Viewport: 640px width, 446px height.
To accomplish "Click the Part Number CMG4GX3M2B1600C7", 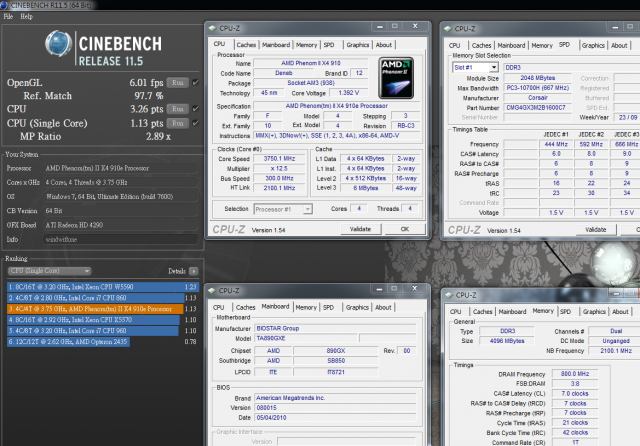I will [536, 107].
